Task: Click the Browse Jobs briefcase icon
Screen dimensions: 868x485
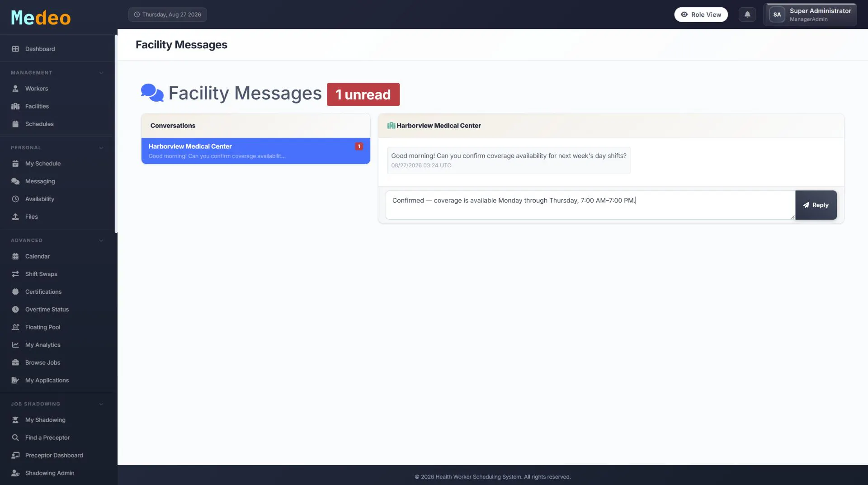Action: coord(15,363)
